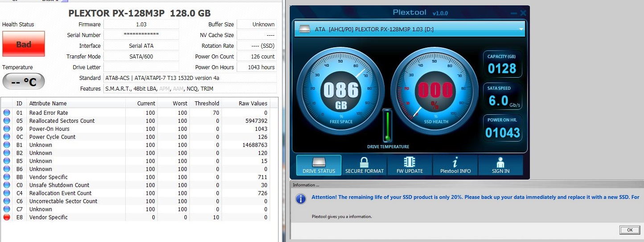Click the blue status dot for Unsafe Shutdown Count
The image size is (644, 242).
(x=7, y=185)
